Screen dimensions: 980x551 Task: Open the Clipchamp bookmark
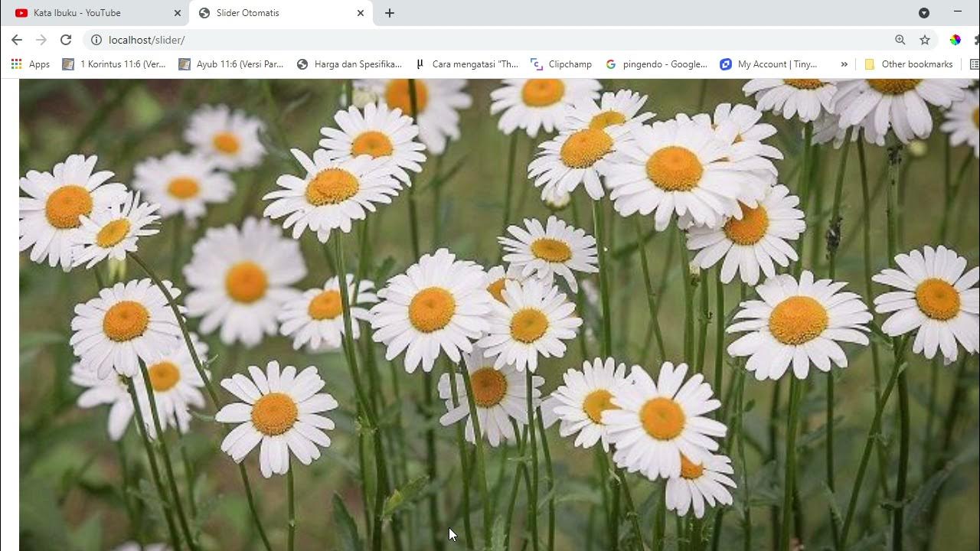click(562, 64)
